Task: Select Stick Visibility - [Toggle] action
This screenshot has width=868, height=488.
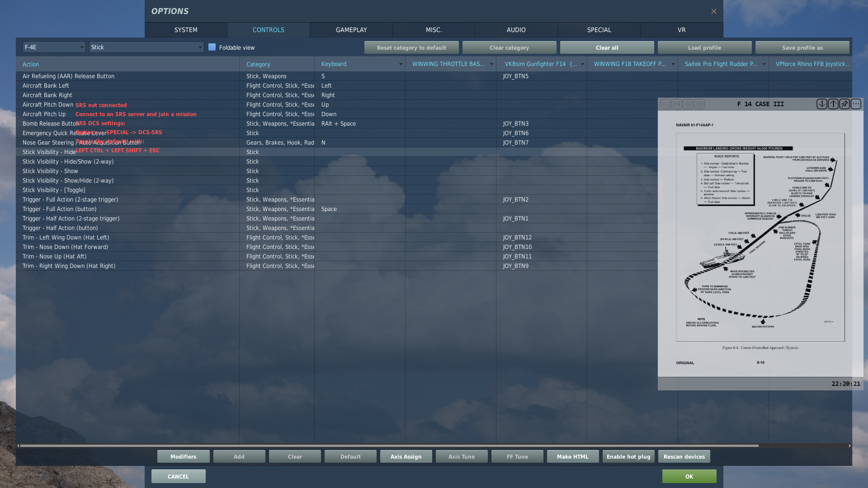Action: click(54, 190)
